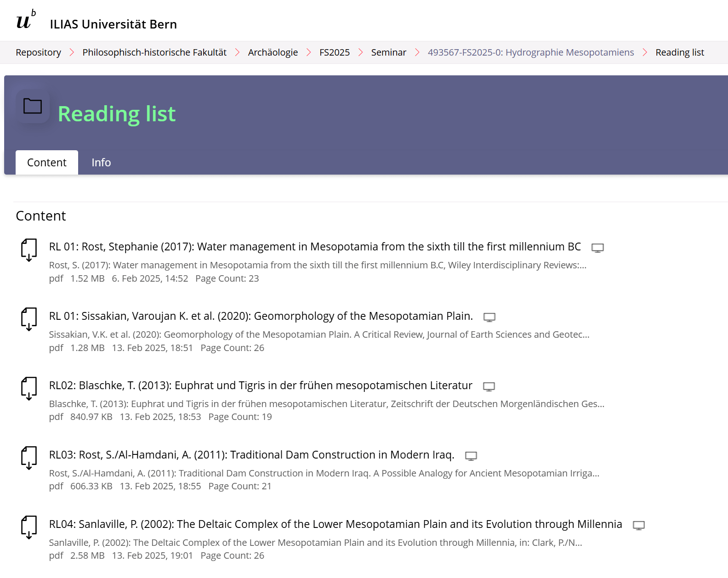
Task: Open the FS2025 breadcrumb link
Action: click(335, 52)
